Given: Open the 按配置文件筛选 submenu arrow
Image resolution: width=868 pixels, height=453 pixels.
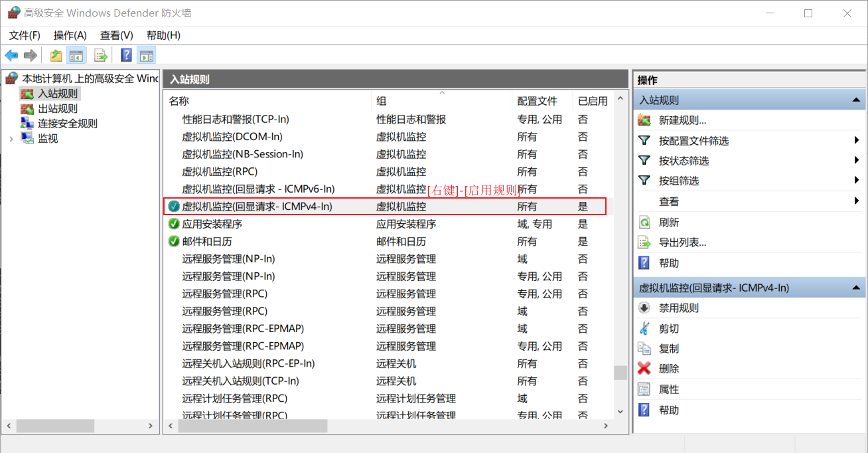Looking at the screenshot, I should [x=857, y=140].
